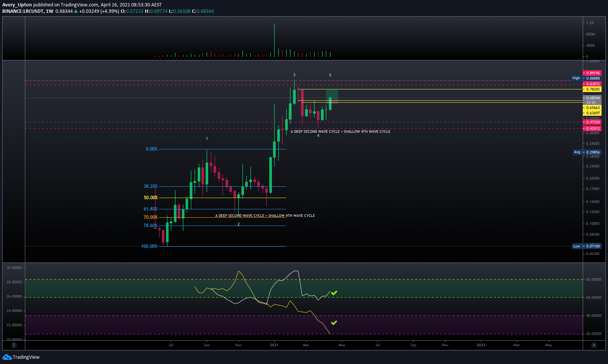Image resolution: width=608 pixels, height=364 pixels.
Task: Click the green checkmark beside the yellow oscillator line
Action: pyautogui.click(x=334, y=323)
